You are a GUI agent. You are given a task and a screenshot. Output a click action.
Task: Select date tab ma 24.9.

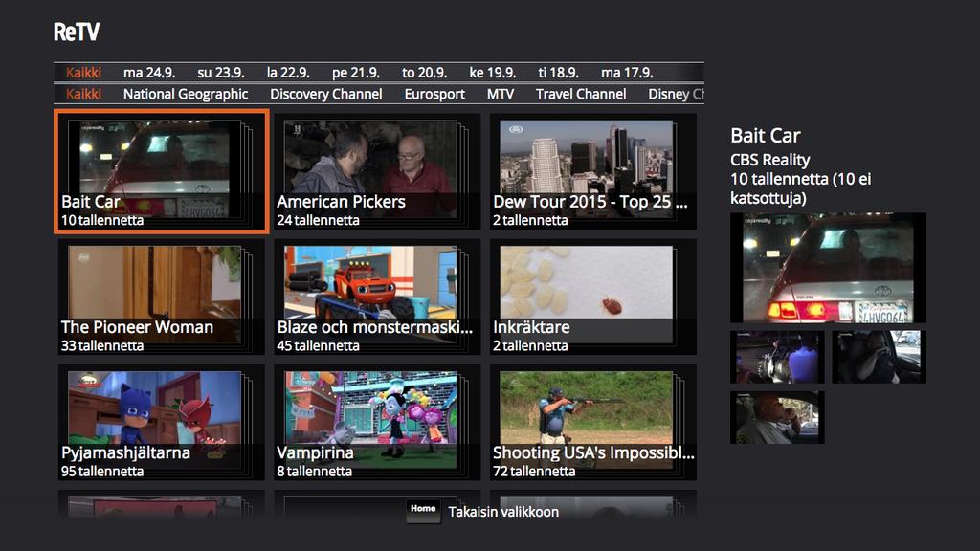148,73
